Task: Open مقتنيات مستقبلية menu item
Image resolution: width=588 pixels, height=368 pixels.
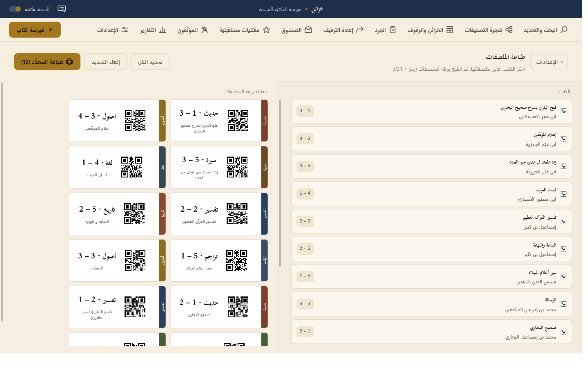Action: pyautogui.click(x=245, y=30)
